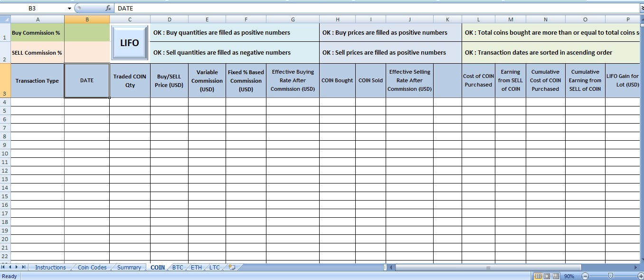Click the peach SELL Commission % input cell
This screenshot has height=280, width=644.
pyautogui.click(x=87, y=52)
